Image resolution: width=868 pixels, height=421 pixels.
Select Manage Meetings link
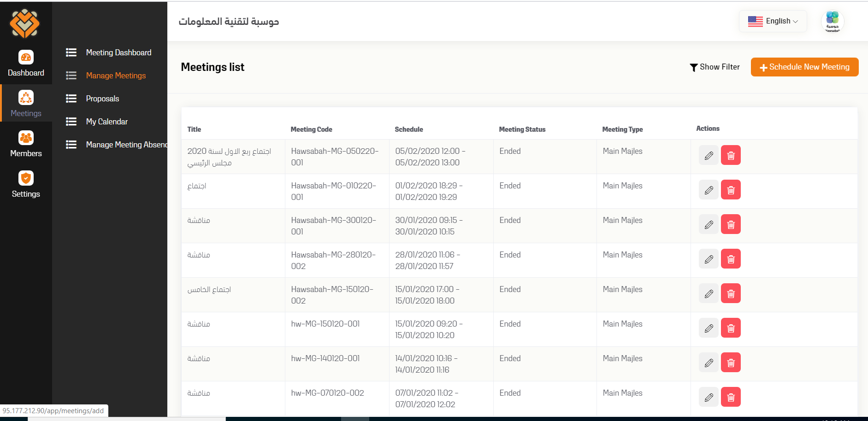(x=116, y=76)
